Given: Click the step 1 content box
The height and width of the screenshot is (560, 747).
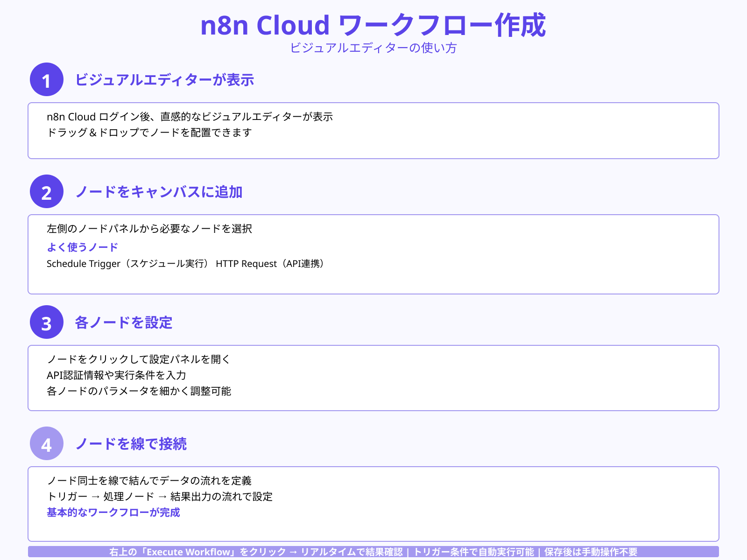Looking at the screenshot, I should pyautogui.click(x=373, y=130).
